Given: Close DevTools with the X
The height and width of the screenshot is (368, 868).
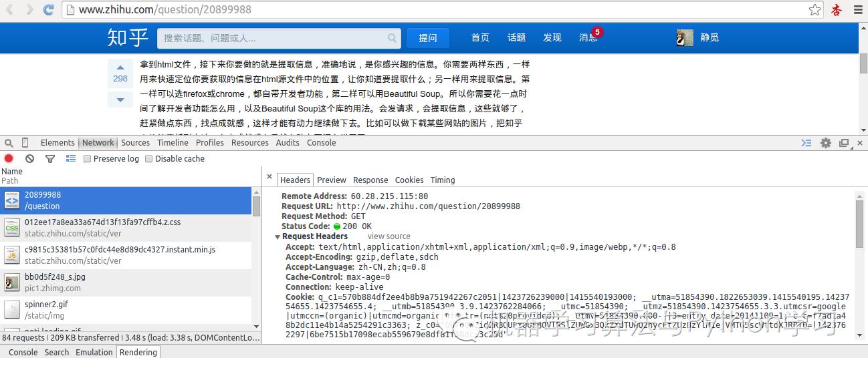Looking at the screenshot, I should click(859, 143).
